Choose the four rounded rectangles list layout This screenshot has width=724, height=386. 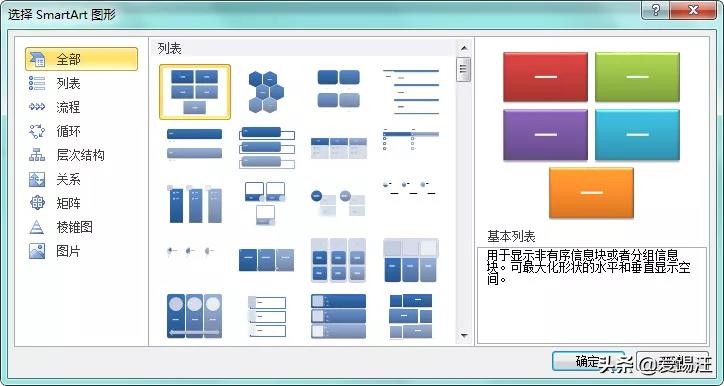338,89
